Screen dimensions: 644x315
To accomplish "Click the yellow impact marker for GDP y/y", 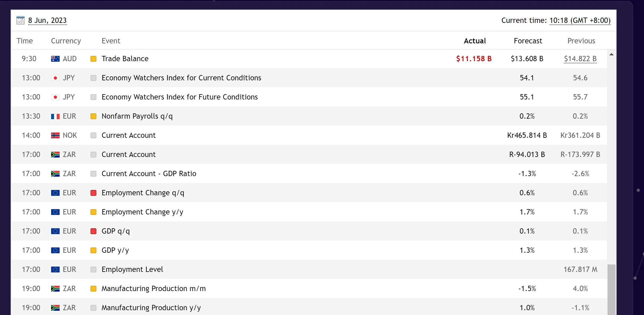I will tap(93, 250).
